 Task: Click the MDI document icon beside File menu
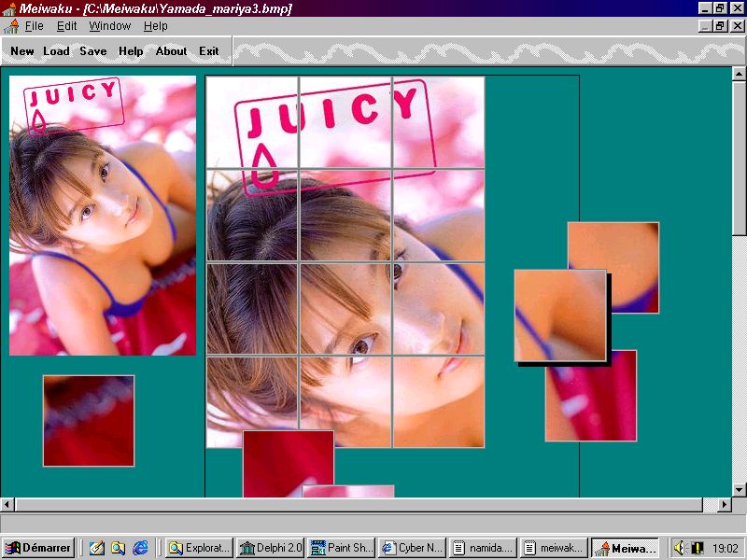pos(11,26)
